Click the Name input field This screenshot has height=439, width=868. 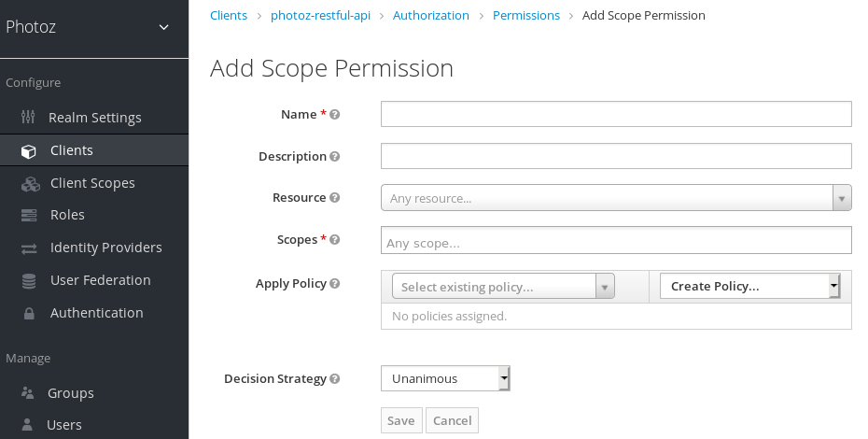tap(616, 114)
